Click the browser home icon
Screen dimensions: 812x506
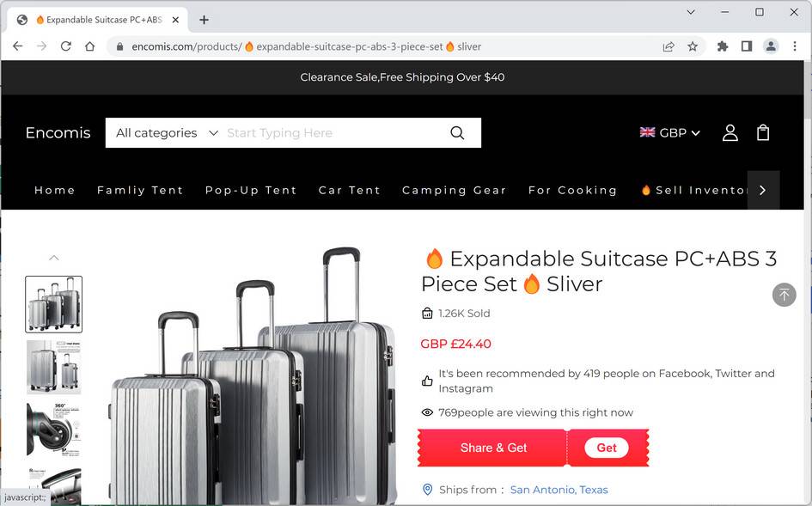click(89, 46)
